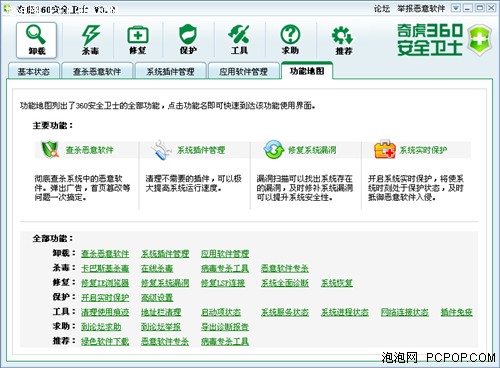Screen dimensions: 500x368
Task: Open the 系统进程状态 link
Action: pyautogui.click(x=345, y=312)
